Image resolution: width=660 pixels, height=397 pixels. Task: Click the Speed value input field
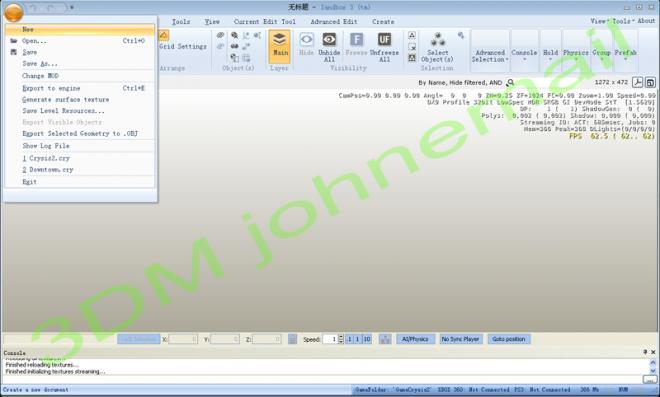330,339
